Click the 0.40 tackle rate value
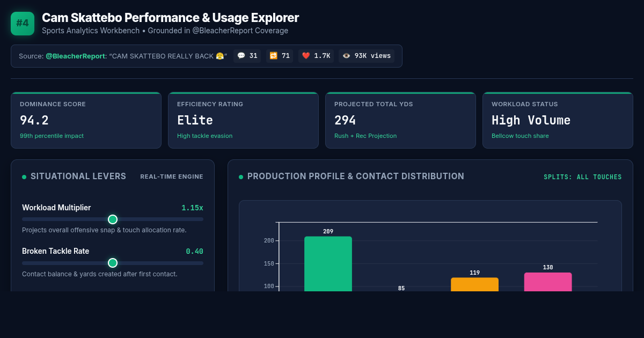 (x=194, y=251)
